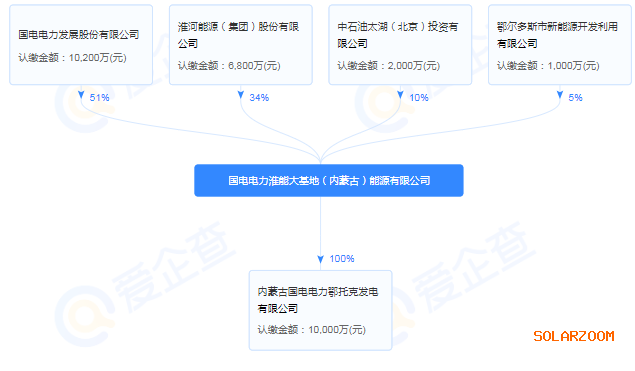The width and height of the screenshot is (635, 371).
Task: Click the 认缴金额：10,200万(元) value
Action: [x=72, y=58]
